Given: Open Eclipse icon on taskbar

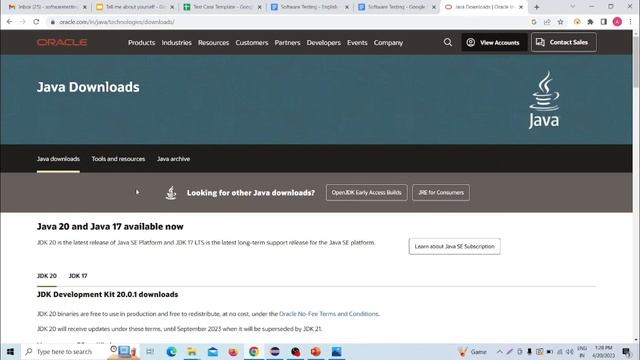Looking at the screenshot, I should pos(275,351).
